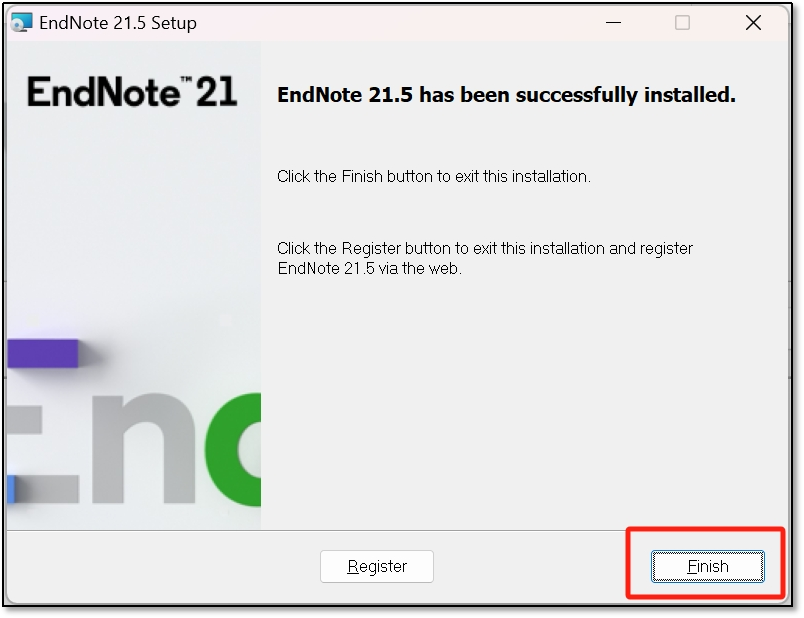Click the 'EndNote 21.5 via the web' text line
The image size is (804, 618).
coord(370,268)
